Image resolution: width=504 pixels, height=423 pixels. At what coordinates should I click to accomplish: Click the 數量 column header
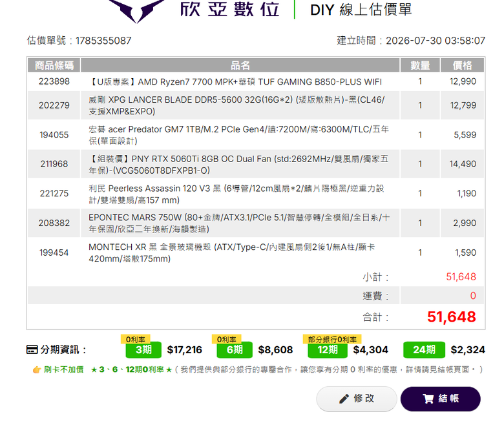(x=420, y=65)
